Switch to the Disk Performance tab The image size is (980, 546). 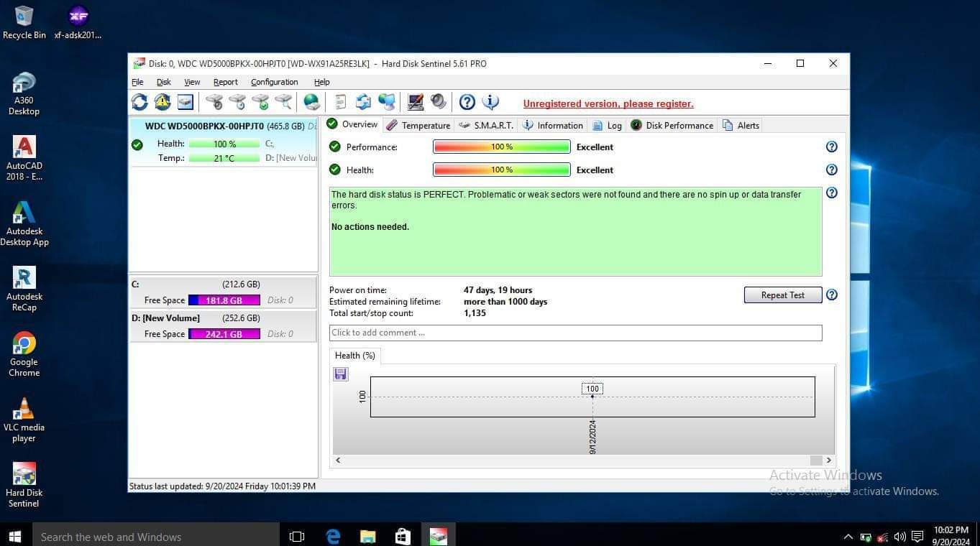point(672,125)
